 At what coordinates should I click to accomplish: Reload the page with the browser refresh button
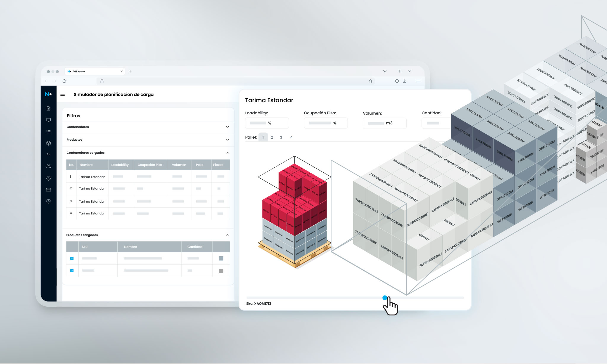point(64,81)
